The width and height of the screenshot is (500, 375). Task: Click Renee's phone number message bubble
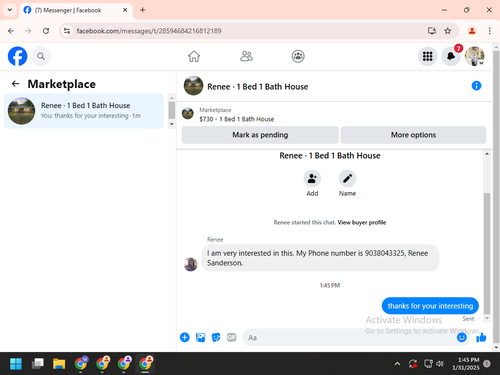320,258
